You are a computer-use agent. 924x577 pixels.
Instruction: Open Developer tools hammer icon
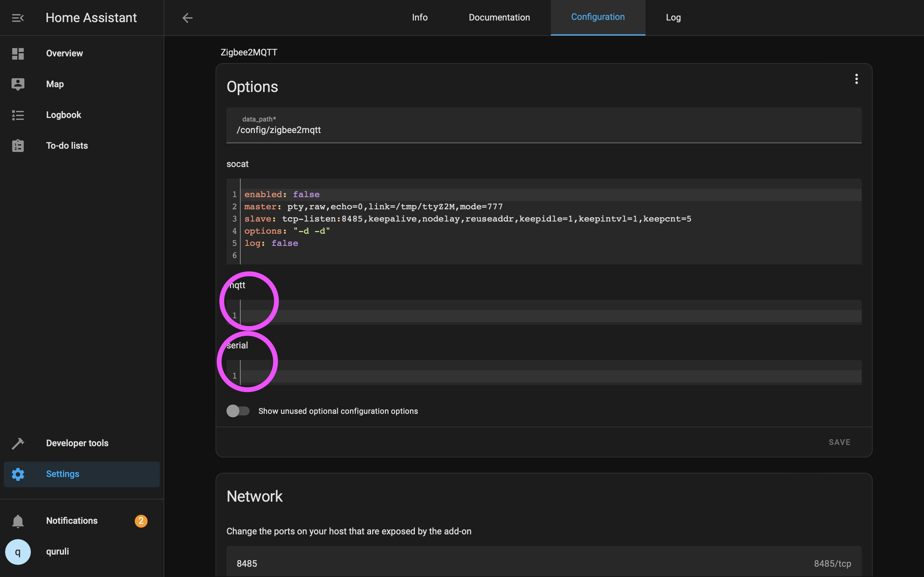tap(18, 443)
